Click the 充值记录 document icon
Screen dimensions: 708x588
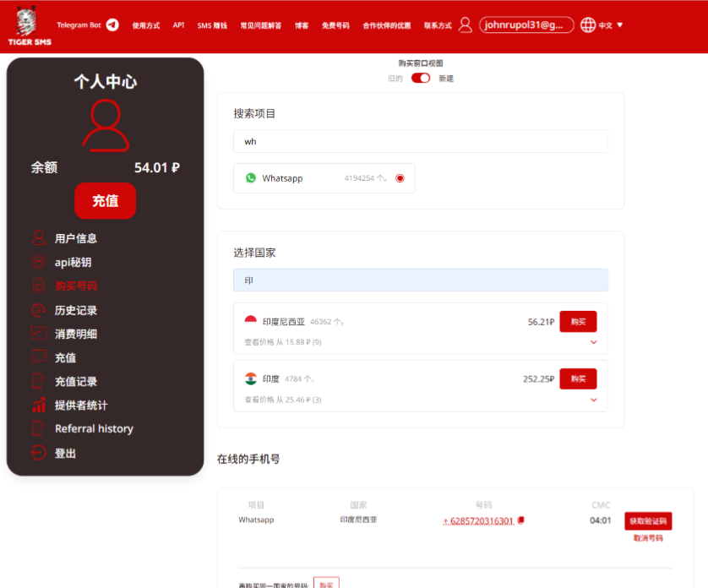click(x=38, y=381)
